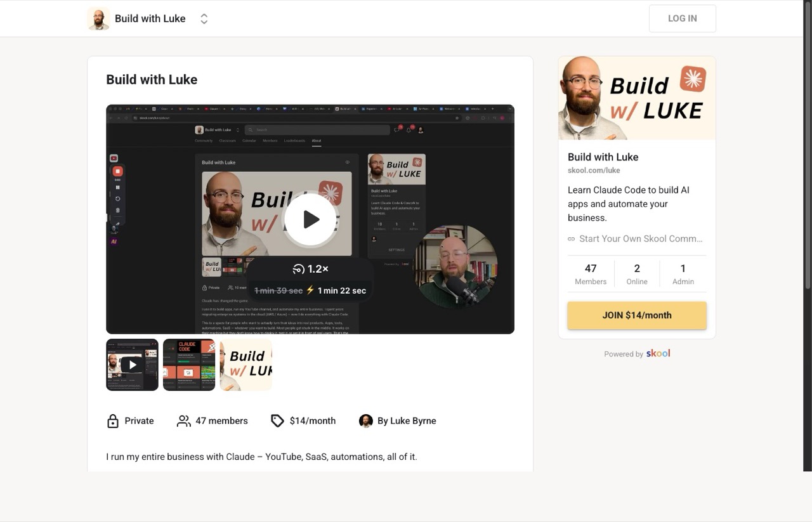Expand the community switcher chevrons
The image size is (812, 522).
click(x=204, y=19)
